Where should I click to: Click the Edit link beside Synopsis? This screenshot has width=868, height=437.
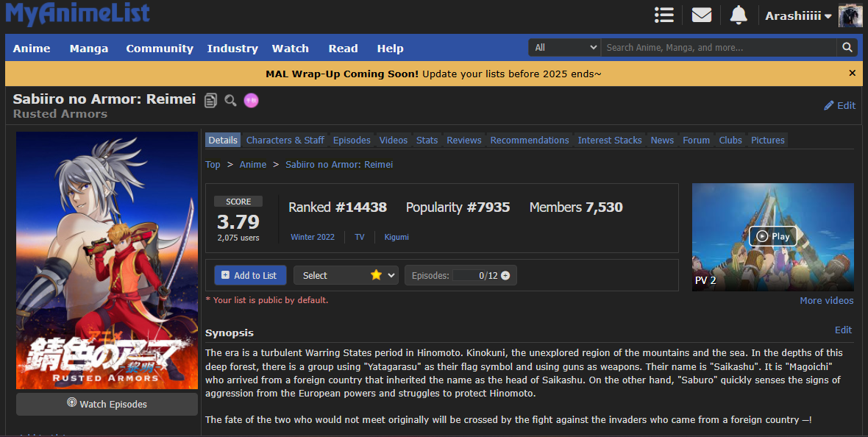click(843, 330)
